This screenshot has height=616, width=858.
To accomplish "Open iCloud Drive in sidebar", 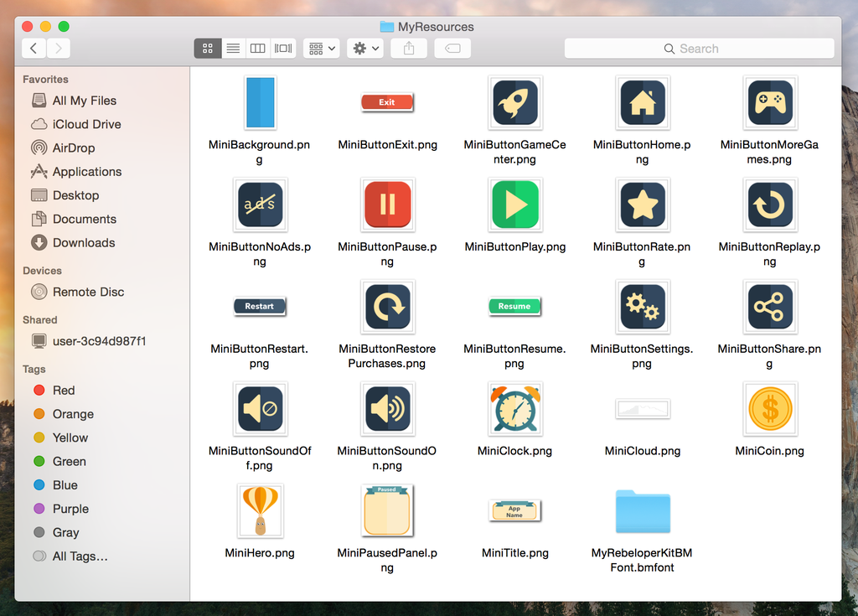I will (x=102, y=124).
